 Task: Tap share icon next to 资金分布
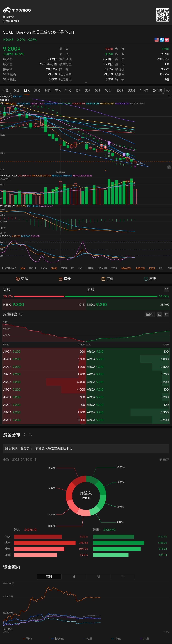(30, 435)
